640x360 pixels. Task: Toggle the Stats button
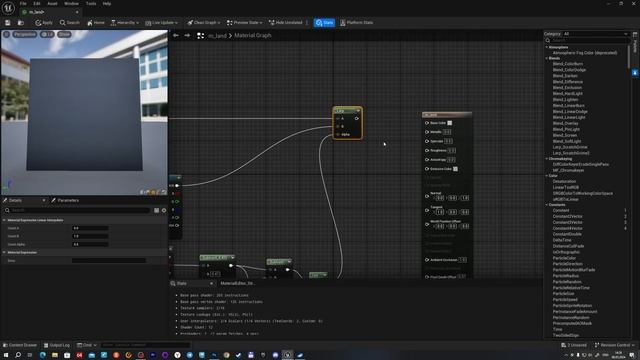tap(324, 23)
